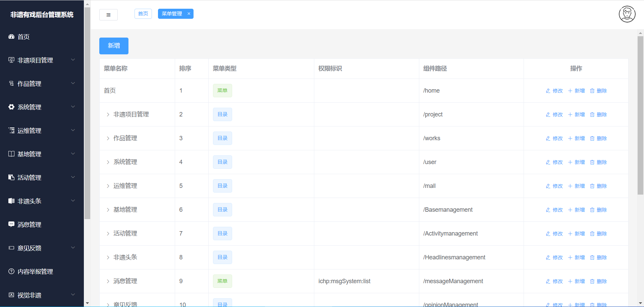Click the hamburger sidebar collapse icon
This screenshot has width=644, height=307.
(108, 15)
